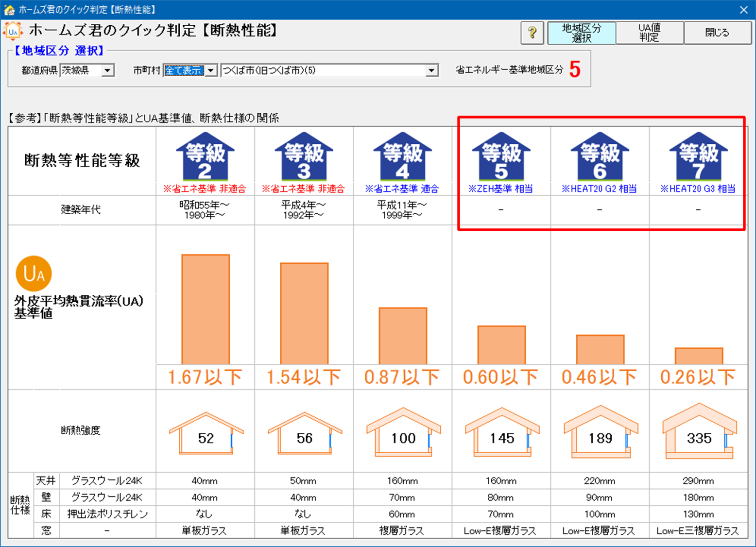The image size is (756, 547).
Task: Close the ホームズ君 quick judgment window
Action: [x=744, y=9]
